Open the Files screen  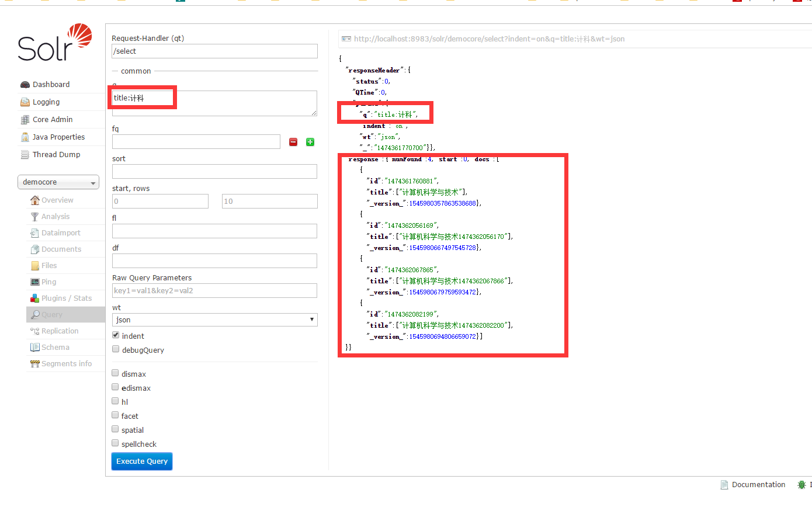coord(49,266)
